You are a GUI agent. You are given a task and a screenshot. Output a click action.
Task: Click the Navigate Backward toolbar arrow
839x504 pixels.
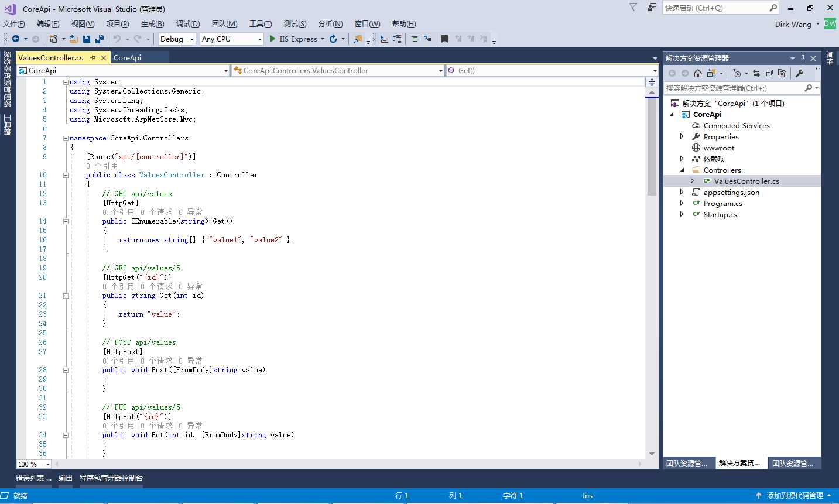pyautogui.click(x=16, y=39)
